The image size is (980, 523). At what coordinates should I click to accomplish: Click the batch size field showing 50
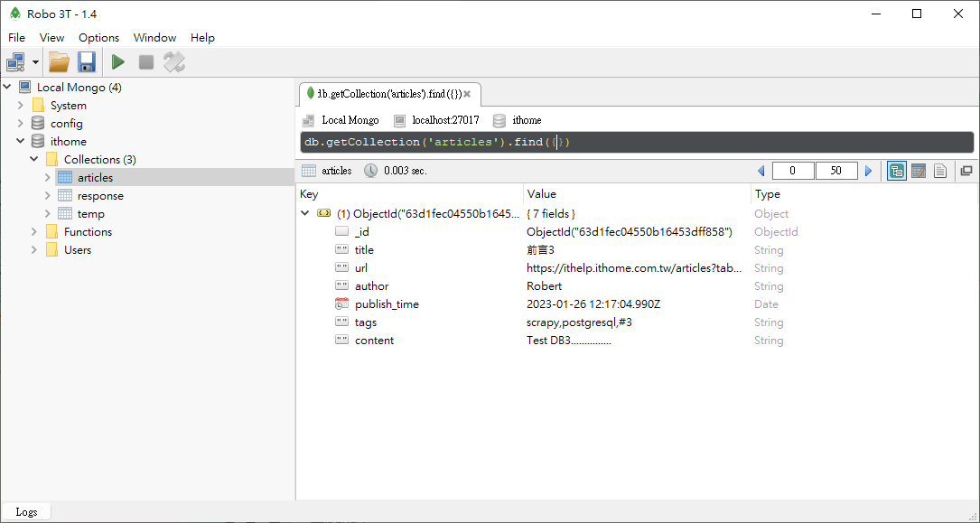[835, 171]
